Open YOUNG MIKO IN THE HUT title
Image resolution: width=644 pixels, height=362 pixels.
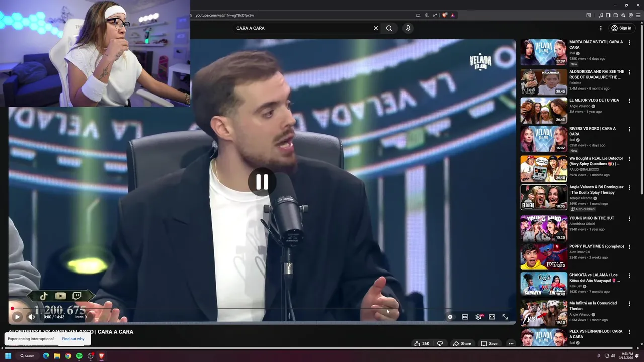tap(592, 218)
